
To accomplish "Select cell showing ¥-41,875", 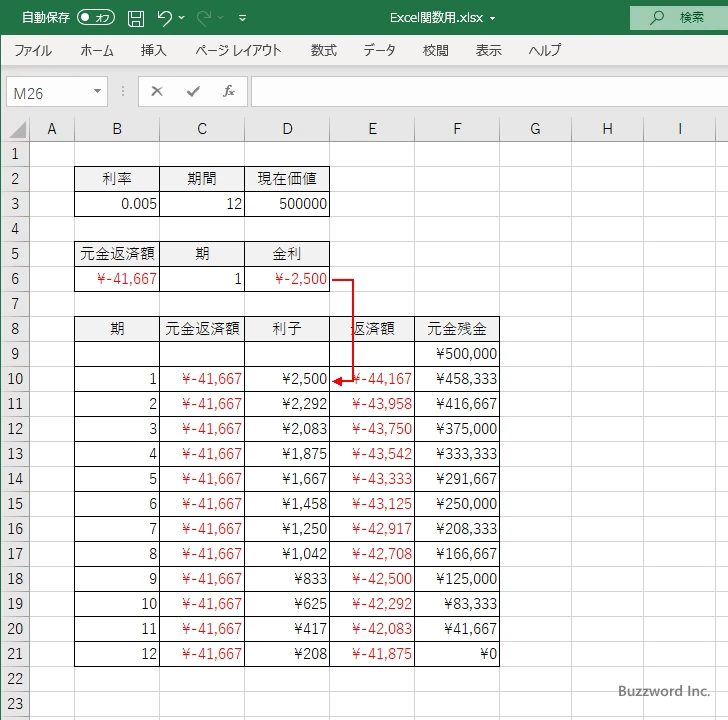I will pyautogui.click(x=372, y=654).
